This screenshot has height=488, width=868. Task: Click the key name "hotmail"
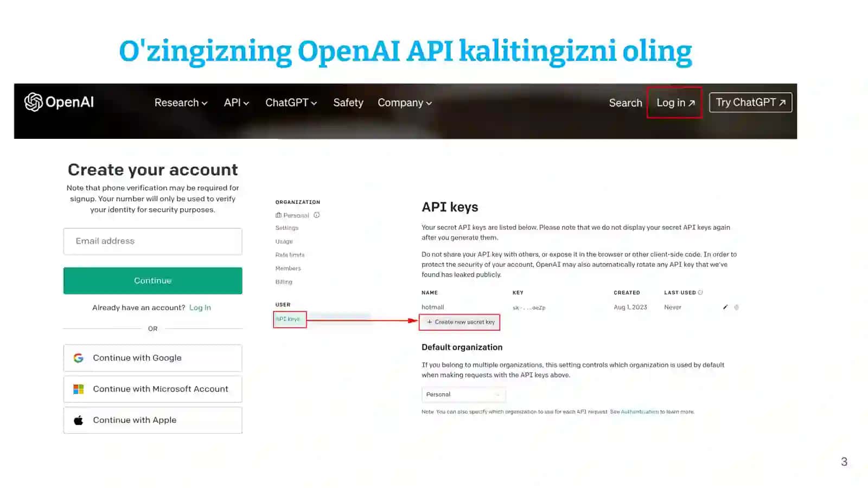click(x=432, y=307)
